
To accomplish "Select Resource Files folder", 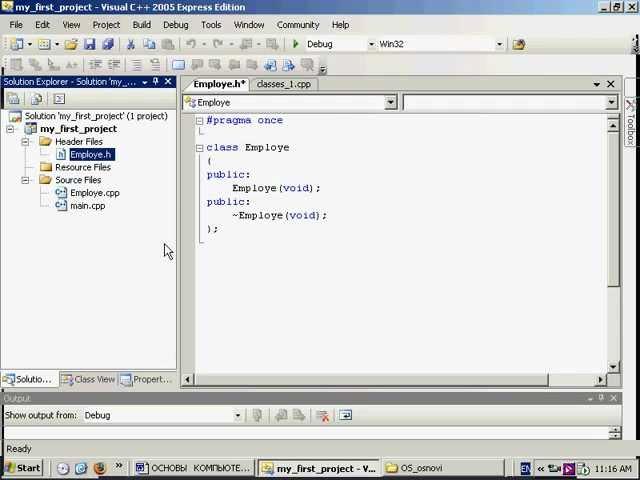I will pyautogui.click(x=82, y=167).
